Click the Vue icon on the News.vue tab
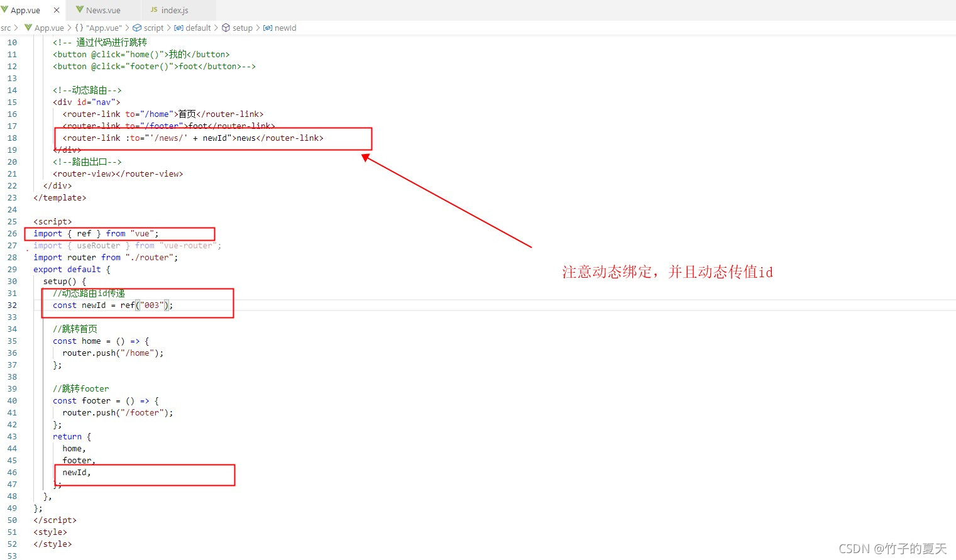 pos(80,9)
